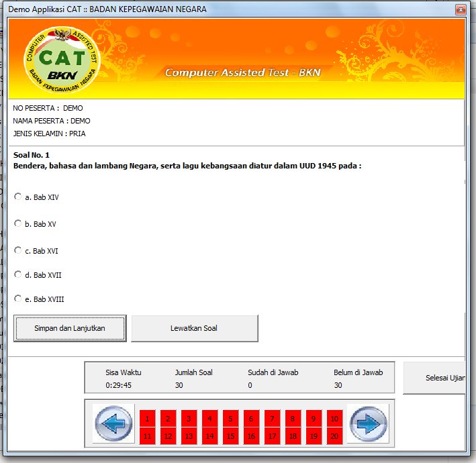Open question 7 from the number grid

click(x=272, y=419)
